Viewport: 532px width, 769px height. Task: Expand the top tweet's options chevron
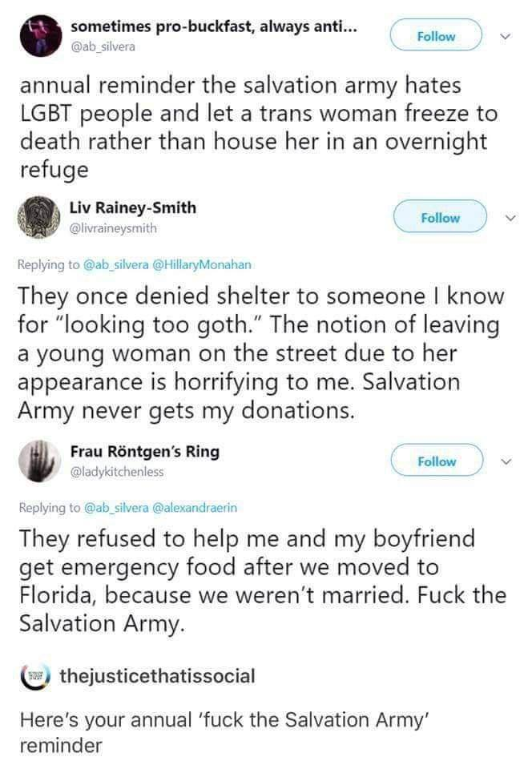[x=505, y=35]
